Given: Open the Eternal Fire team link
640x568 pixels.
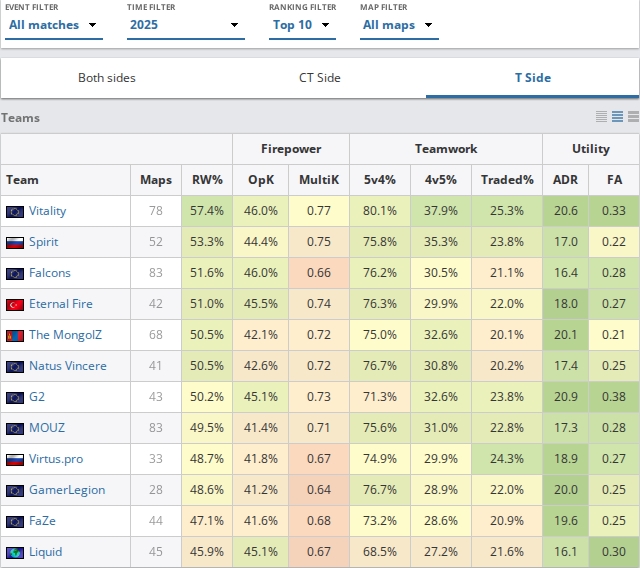Looking at the screenshot, I should pos(61,304).
